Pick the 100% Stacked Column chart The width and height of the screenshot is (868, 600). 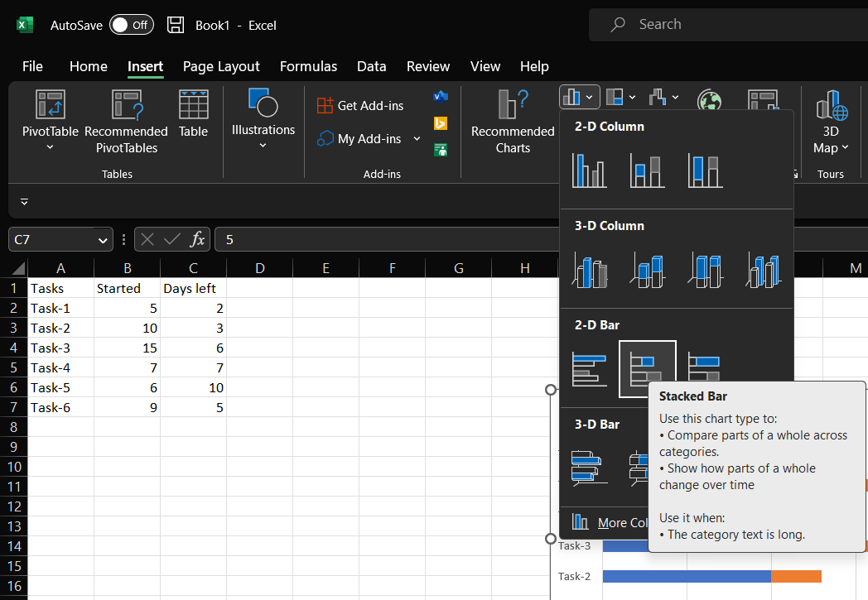[705, 170]
